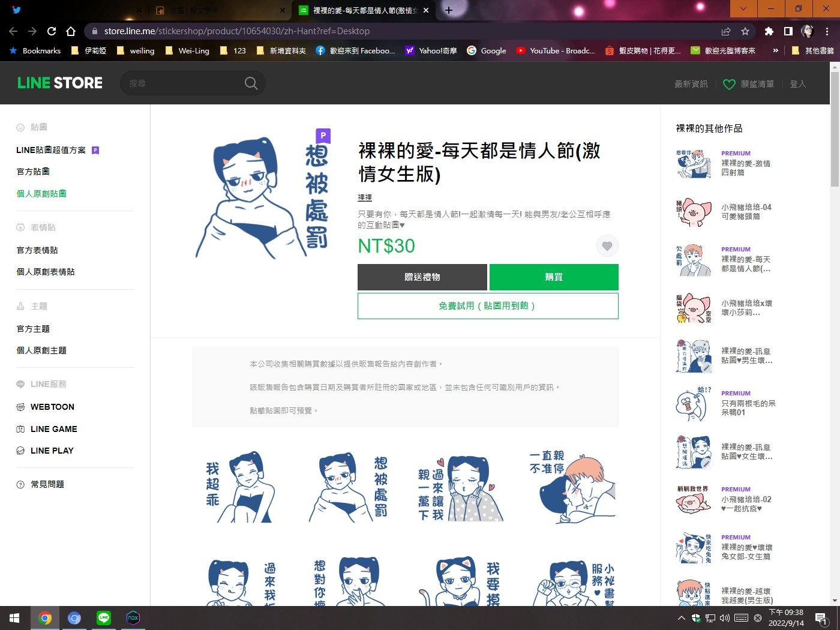Viewport: 840px width, 630px height.
Task: Open the Windows notification center icon
Action: tap(821, 618)
